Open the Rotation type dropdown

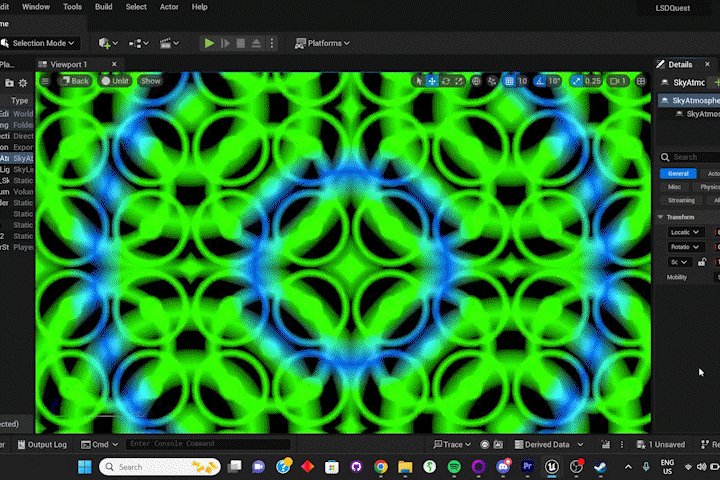[x=685, y=247]
